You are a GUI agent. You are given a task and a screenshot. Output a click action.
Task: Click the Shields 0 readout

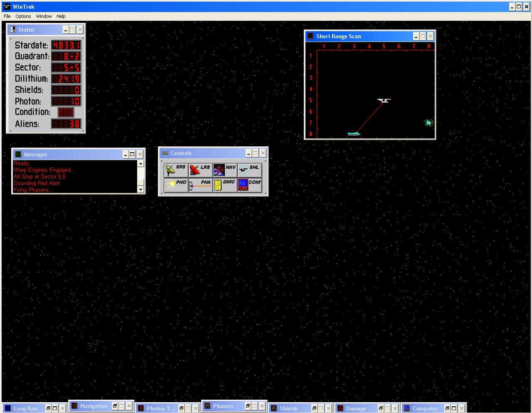click(x=66, y=90)
